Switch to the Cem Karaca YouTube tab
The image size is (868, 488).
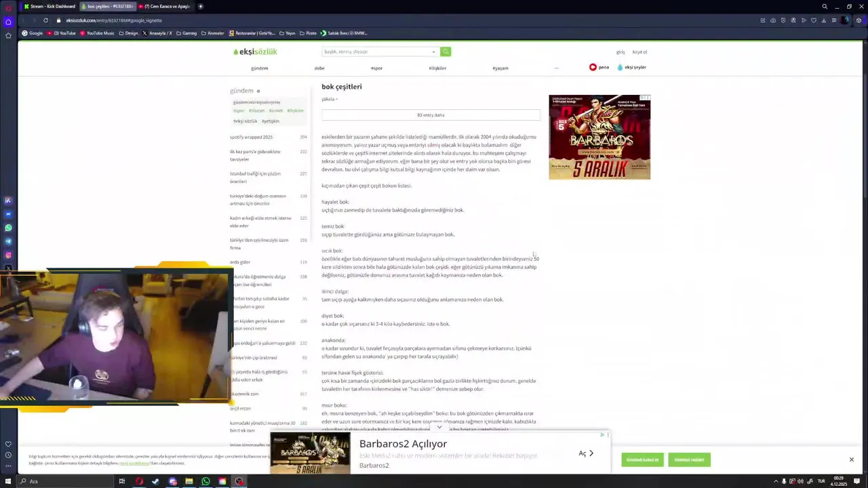[165, 6]
